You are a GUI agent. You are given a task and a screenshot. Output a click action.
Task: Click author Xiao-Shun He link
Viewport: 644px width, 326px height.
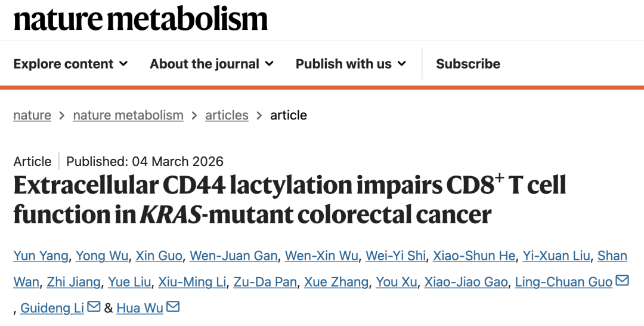point(474,256)
